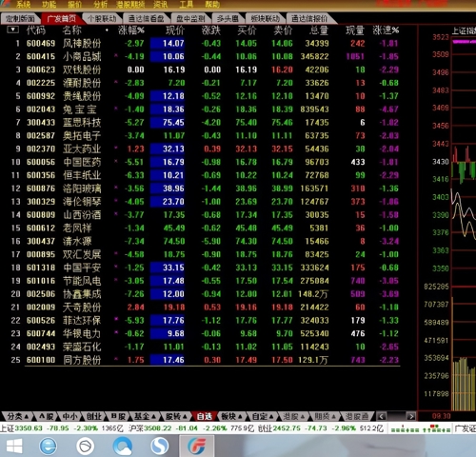Launch Internet Explorer from the taskbar
The height and width of the screenshot is (457, 476).
pyautogui.click(x=49, y=446)
